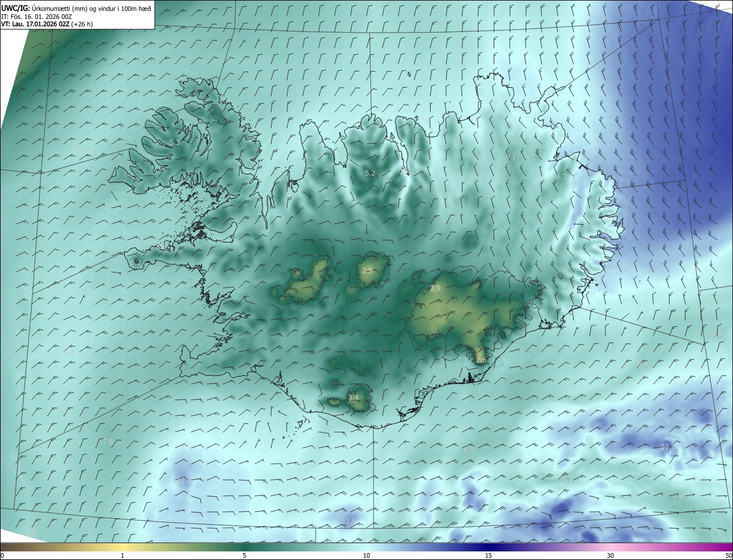Click the 7.7 value in the lower right ocean
The image size is (733, 560).
pos(677,499)
